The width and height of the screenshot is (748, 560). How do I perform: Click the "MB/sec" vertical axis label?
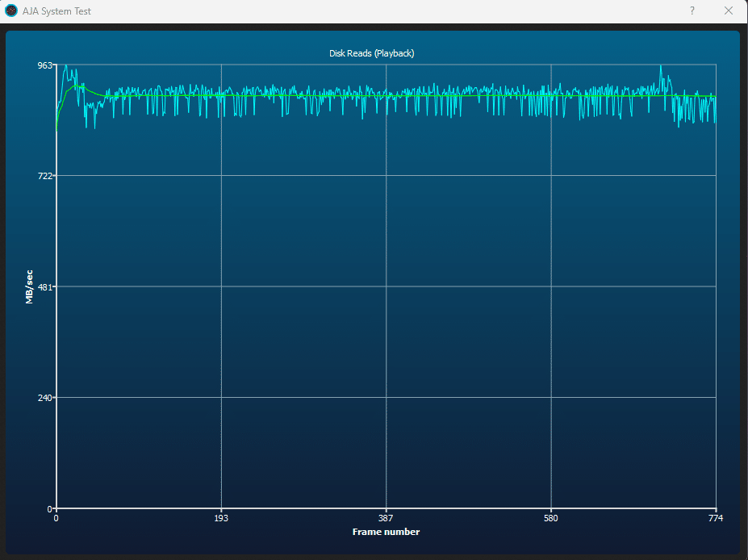click(x=30, y=286)
